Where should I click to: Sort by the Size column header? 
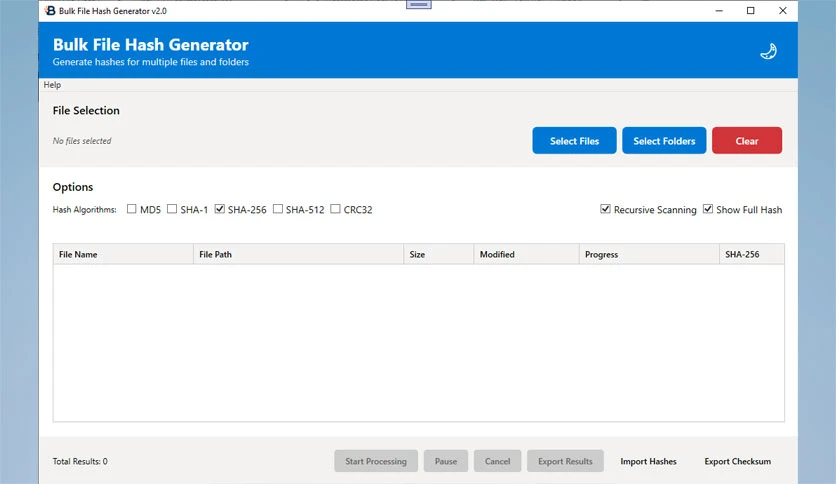439,254
